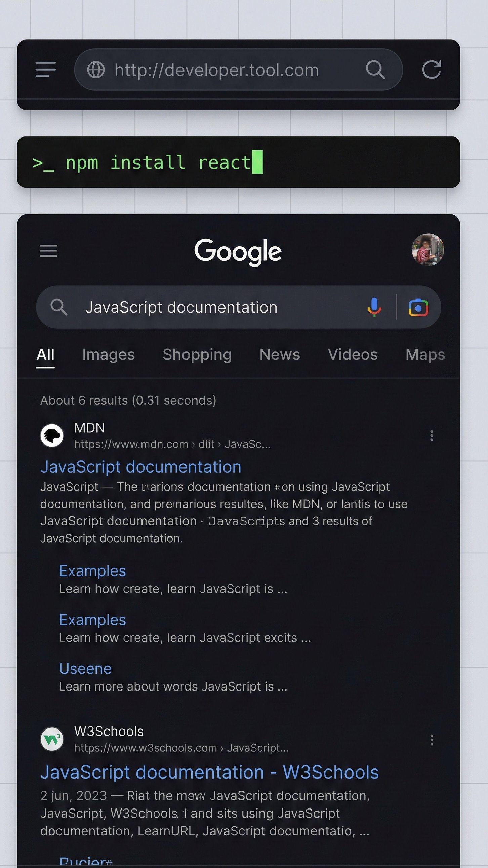The image size is (488, 868).
Task: Open the first Examples sitelink
Action: tap(93, 571)
